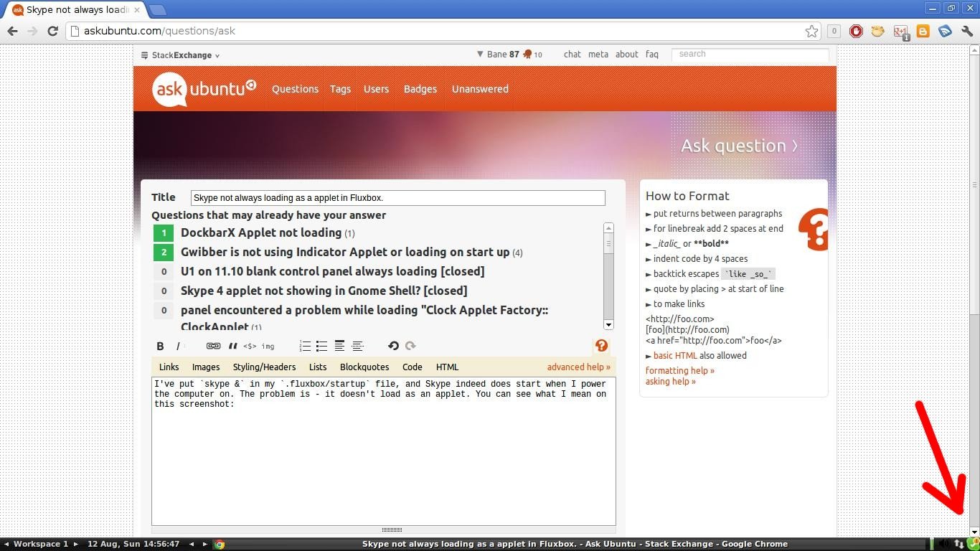980x551 pixels.
Task: Click down arrow of suggested questions scrollbar
Action: tap(608, 325)
